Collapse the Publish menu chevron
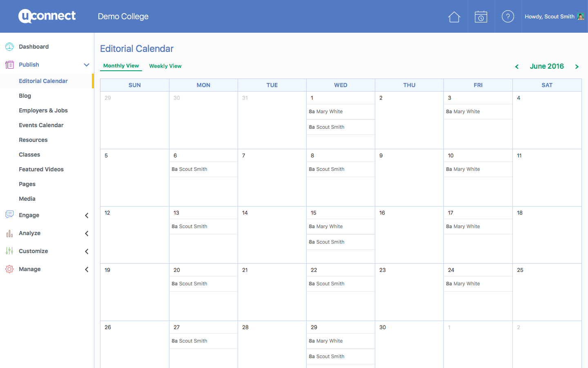 tap(87, 65)
